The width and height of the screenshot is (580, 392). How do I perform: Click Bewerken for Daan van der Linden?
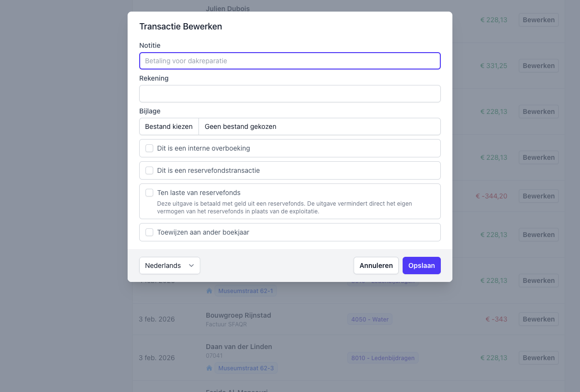click(x=538, y=358)
